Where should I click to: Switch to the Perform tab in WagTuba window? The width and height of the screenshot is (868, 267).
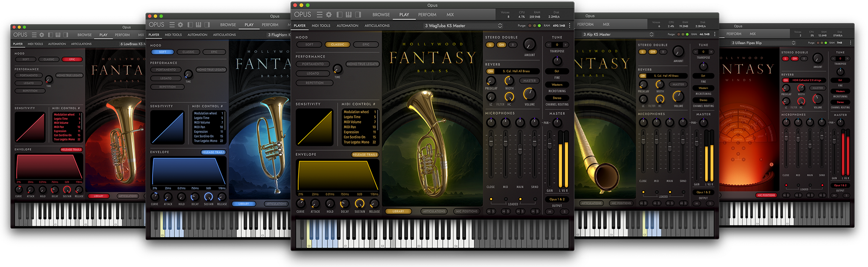(x=427, y=15)
